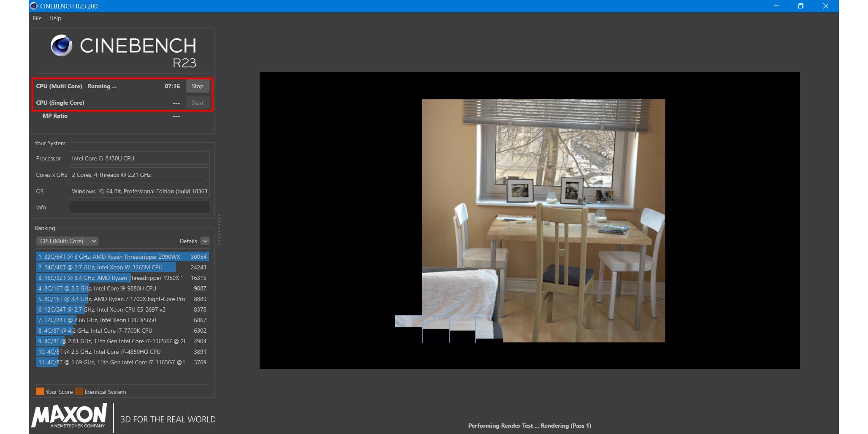The width and height of the screenshot is (868, 434).
Task: Click the 30054 score value
Action: pyautogui.click(x=198, y=257)
